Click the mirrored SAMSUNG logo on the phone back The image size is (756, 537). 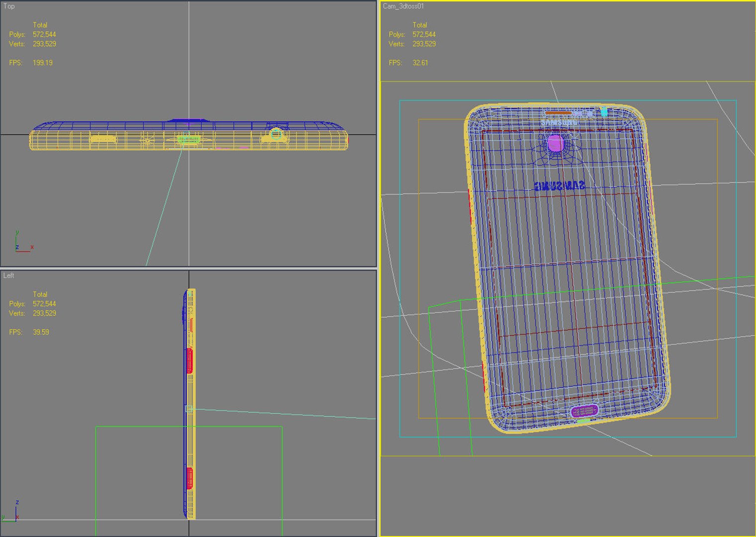(559, 186)
